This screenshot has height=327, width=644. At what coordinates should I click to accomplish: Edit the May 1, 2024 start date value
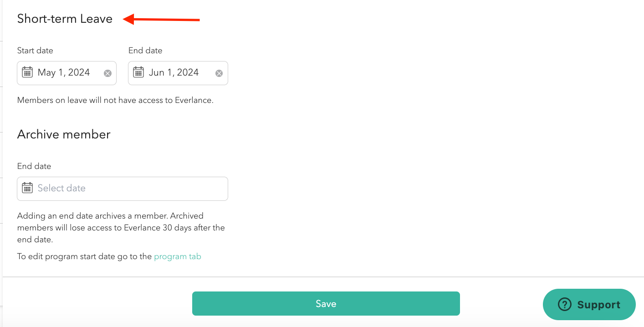64,72
